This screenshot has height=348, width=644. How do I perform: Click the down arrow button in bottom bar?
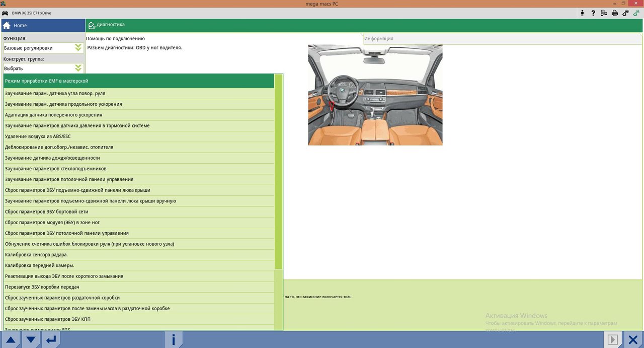31,340
